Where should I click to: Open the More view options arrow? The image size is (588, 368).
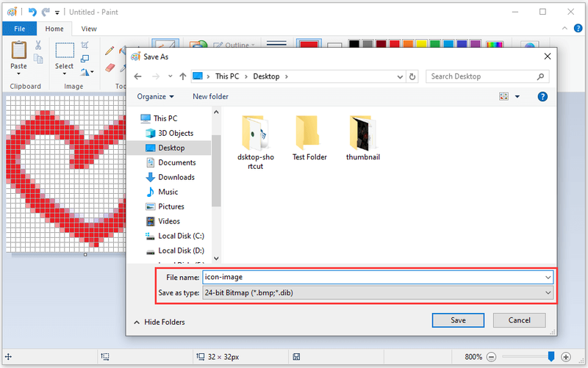(517, 97)
